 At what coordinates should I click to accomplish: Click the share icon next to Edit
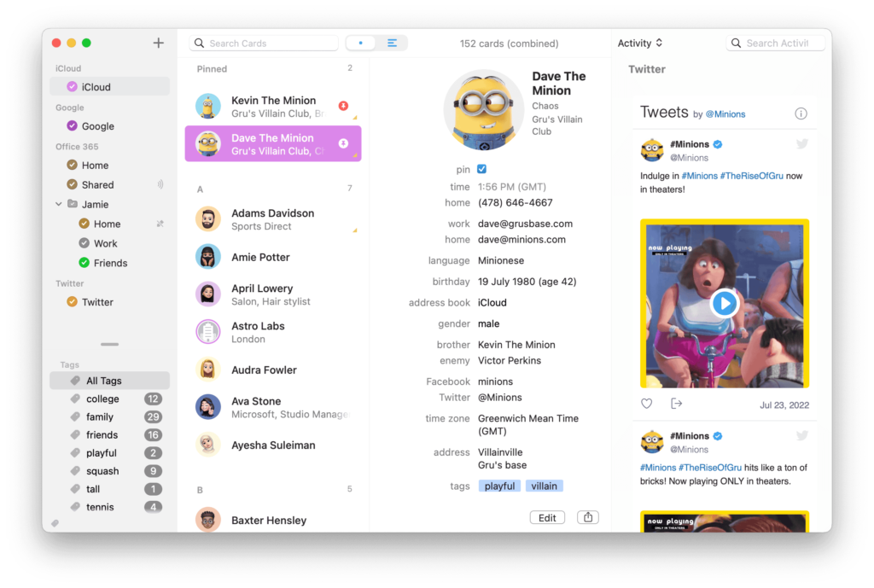coord(587,517)
